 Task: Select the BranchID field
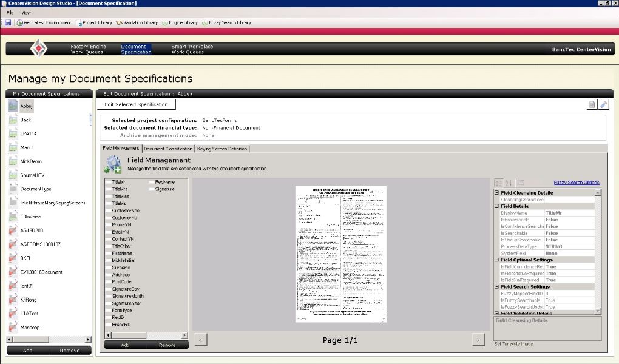point(121,325)
